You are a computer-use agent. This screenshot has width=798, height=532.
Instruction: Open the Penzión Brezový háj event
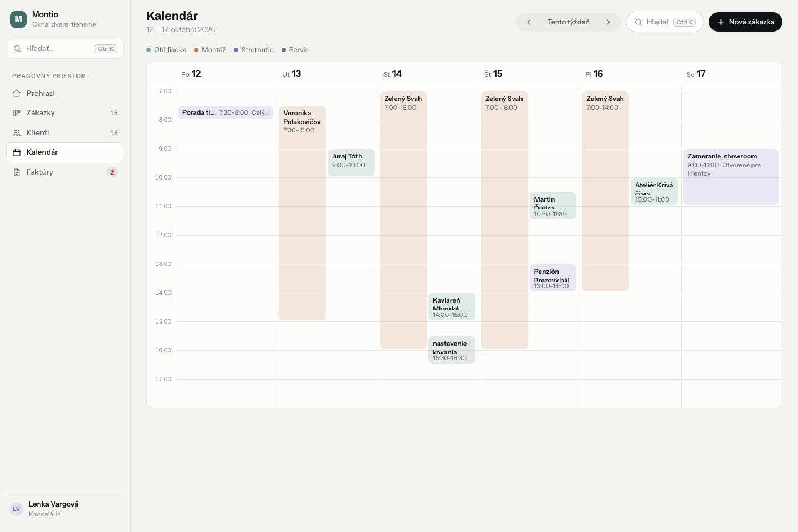pos(553,278)
